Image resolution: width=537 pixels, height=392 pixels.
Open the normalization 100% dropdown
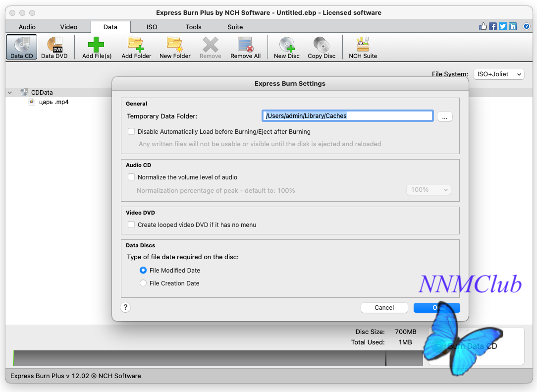click(x=429, y=190)
